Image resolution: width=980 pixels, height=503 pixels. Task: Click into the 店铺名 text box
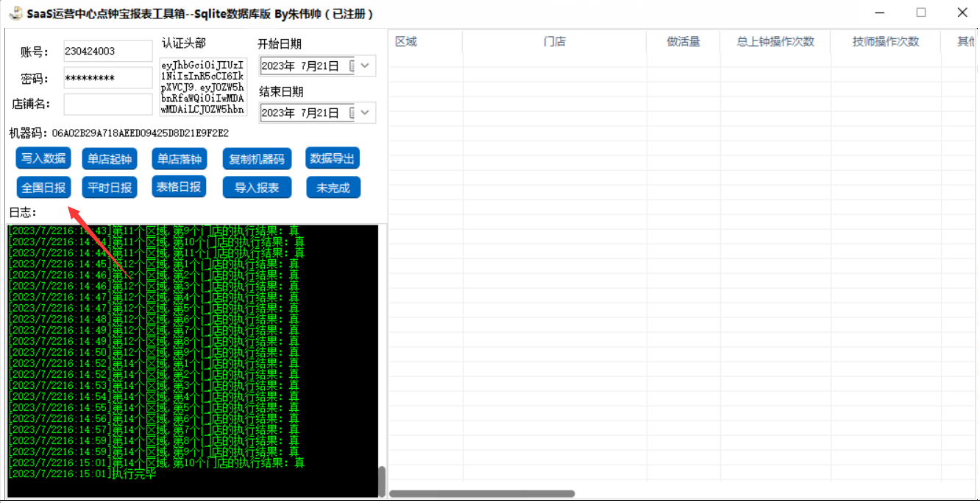[108, 104]
